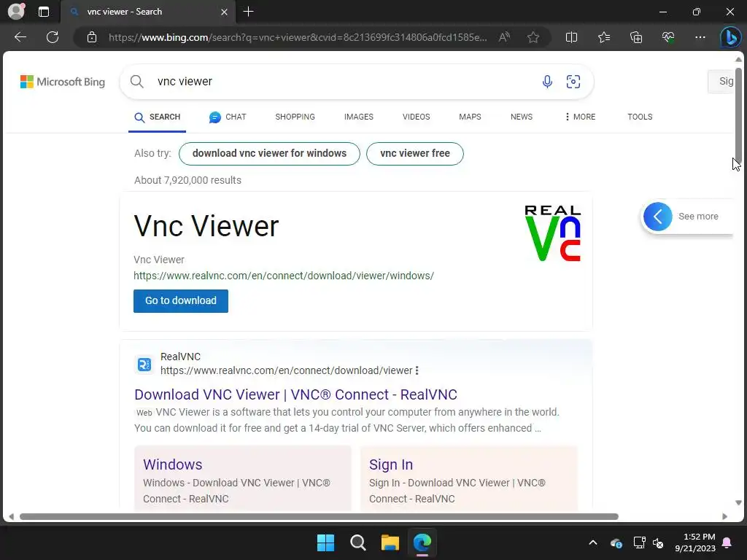Open the clock and date panel
This screenshot has height=560, width=747.
tap(695, 542)
